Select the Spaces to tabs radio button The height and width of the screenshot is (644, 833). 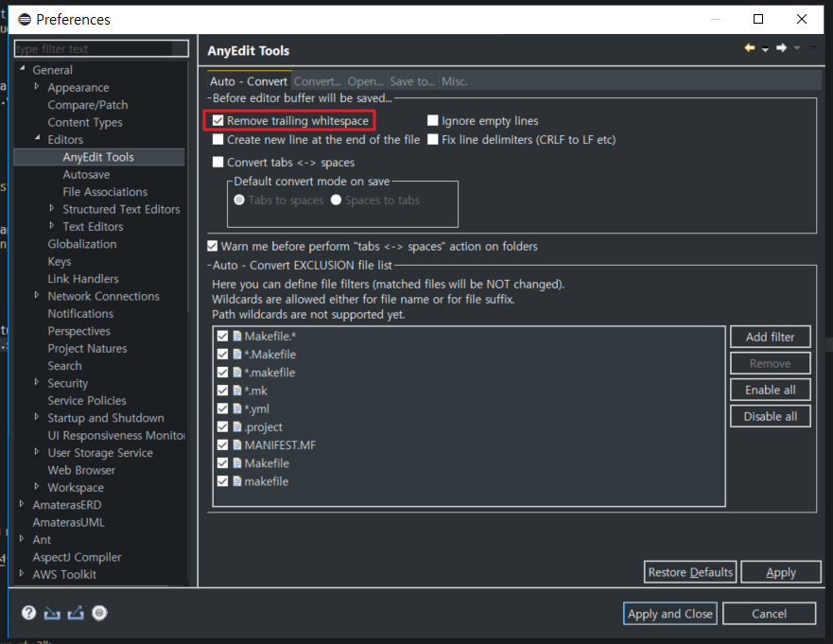click(x=336, y=200)
